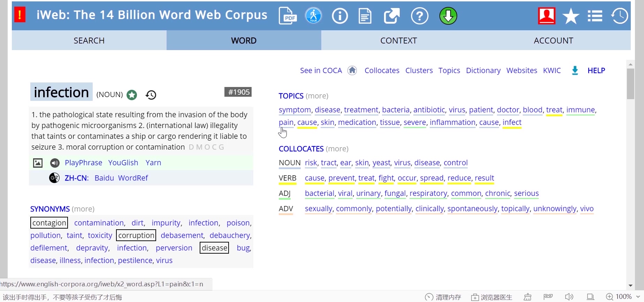Switch to the WORD tab

244,40
